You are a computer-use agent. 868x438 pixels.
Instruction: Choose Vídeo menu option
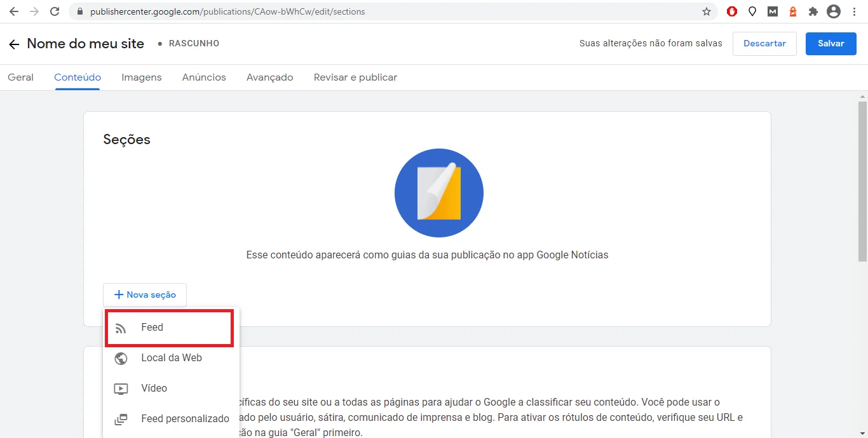pyautogui.click(x=172, y=388)
